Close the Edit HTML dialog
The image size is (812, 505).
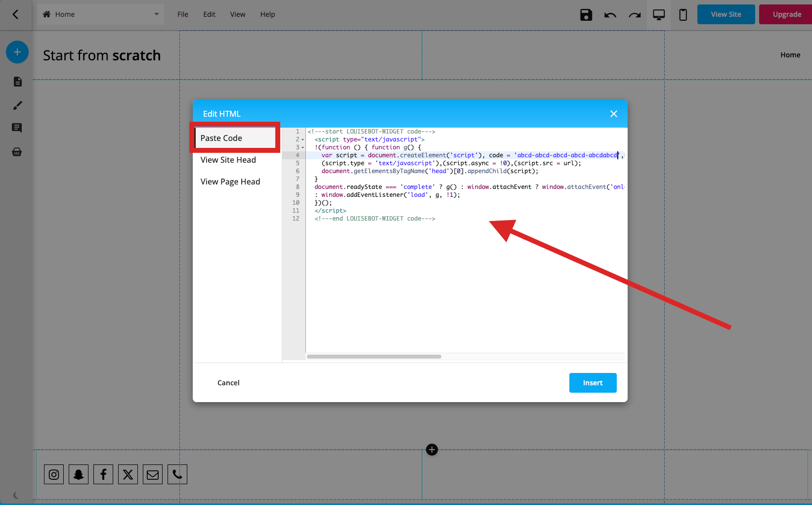614,114
